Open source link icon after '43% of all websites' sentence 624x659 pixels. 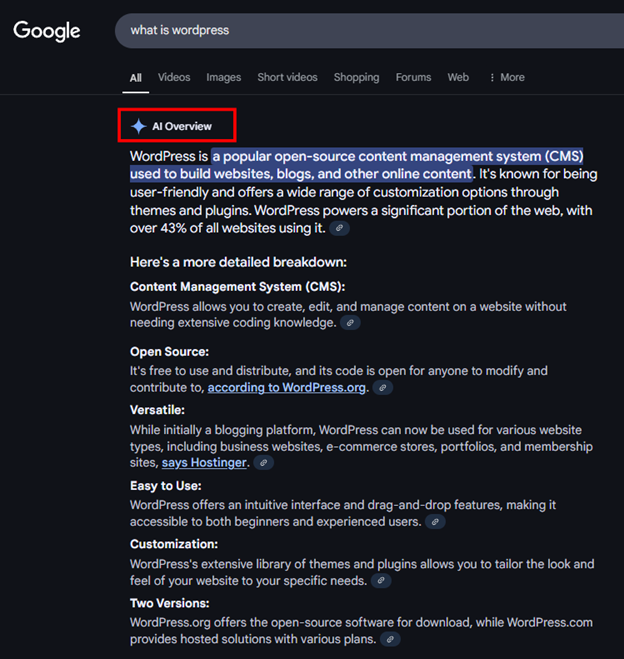pos(341,229)
